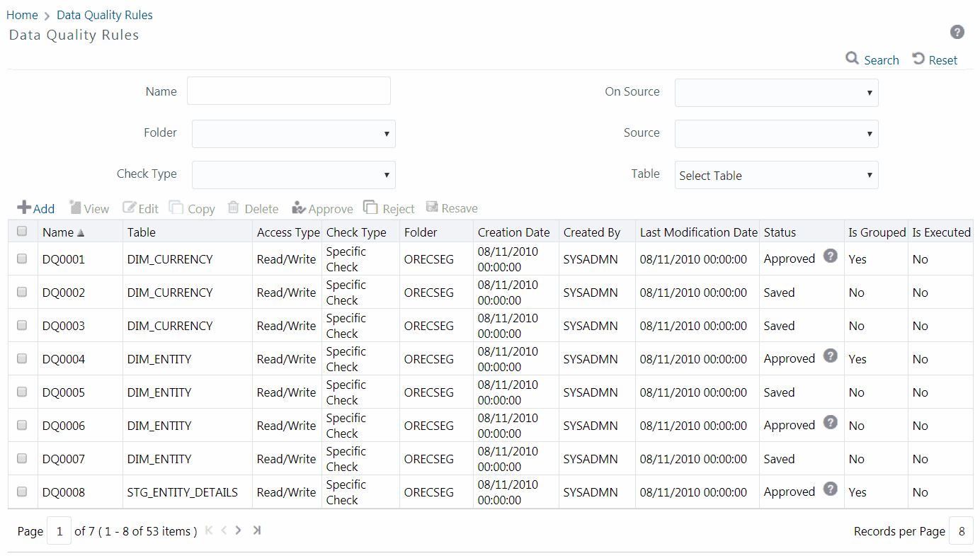Click the Records per Page box
The image size is (980, 556).
pos(961,531)
